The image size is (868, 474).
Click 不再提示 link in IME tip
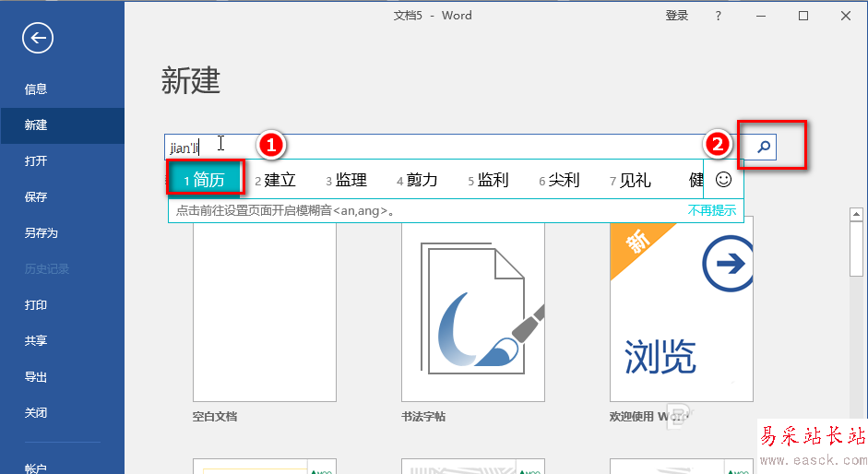(712, 210)
